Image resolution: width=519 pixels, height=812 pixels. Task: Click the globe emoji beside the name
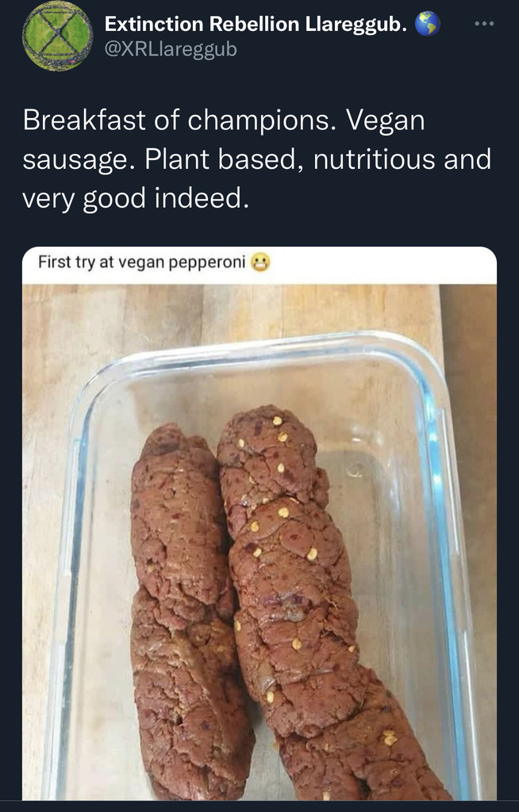coord(428,24)
